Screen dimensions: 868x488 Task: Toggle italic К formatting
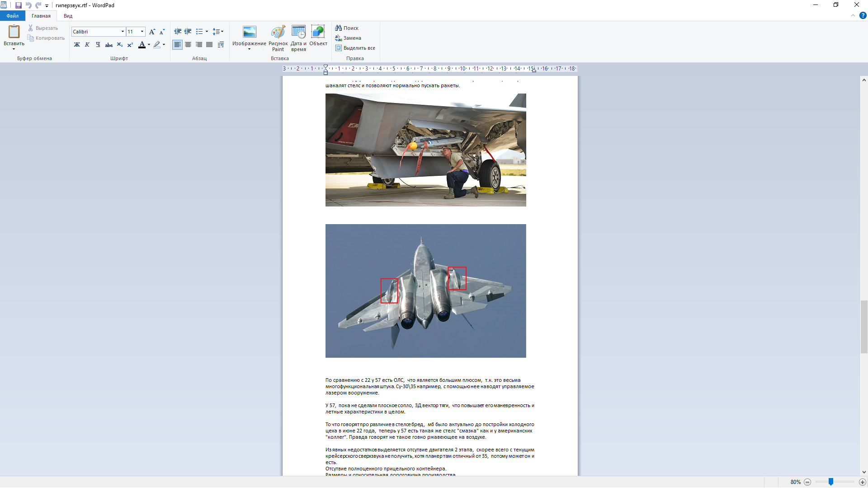(87, 45)
